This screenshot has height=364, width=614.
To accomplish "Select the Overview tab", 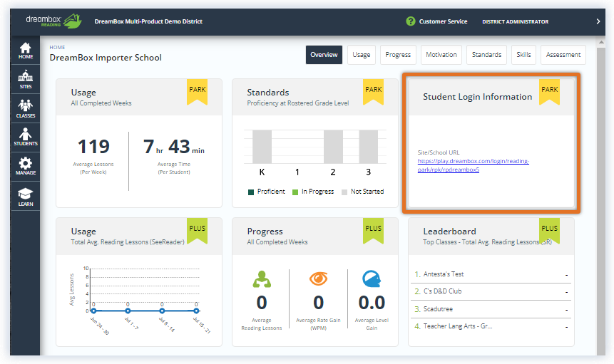I will [x=324, y=55].
